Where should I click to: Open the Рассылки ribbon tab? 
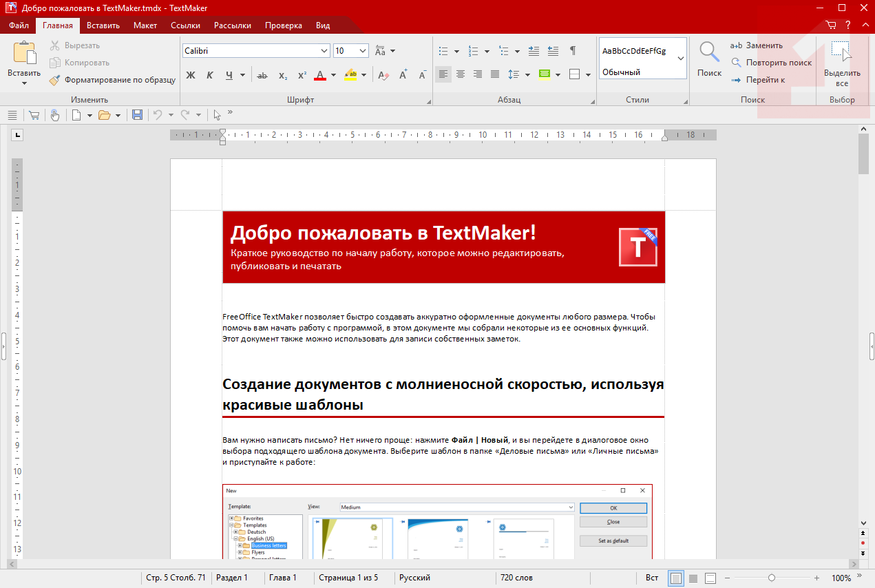pyautogui.click(x=232, y=25)
